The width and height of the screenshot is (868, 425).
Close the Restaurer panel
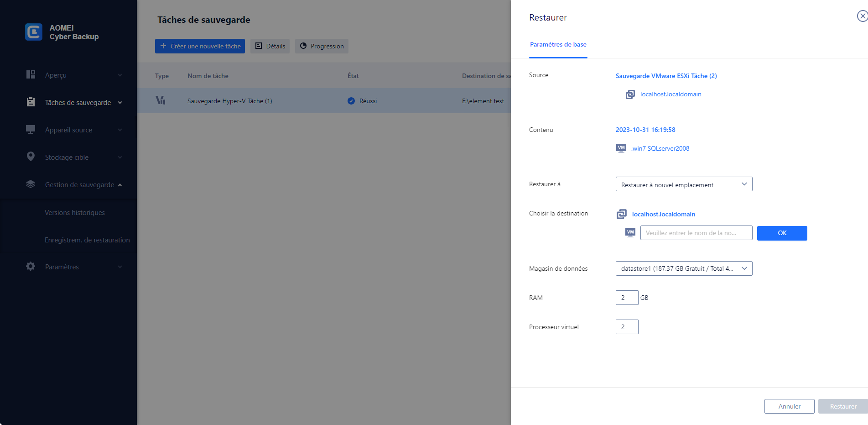862,16
